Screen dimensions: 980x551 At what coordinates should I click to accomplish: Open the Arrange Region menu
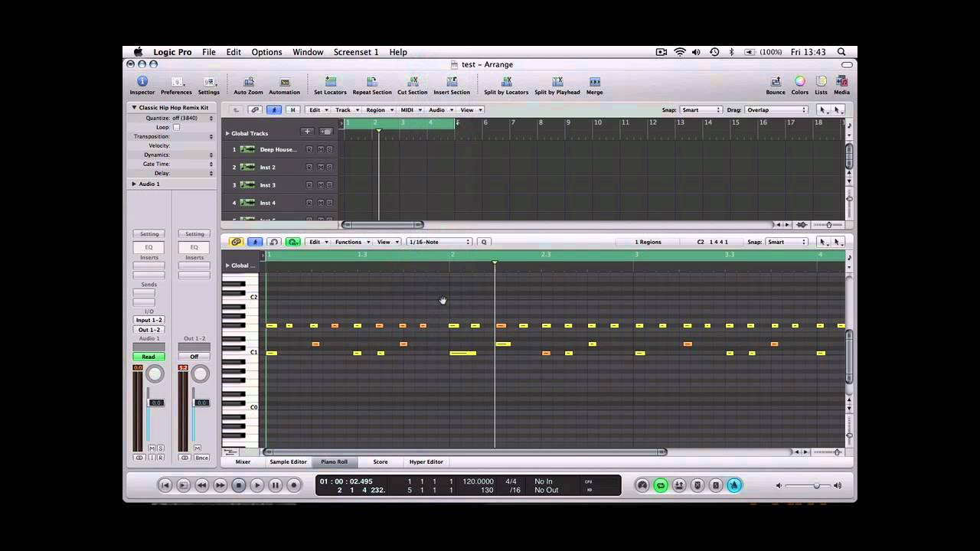[379, 110]
